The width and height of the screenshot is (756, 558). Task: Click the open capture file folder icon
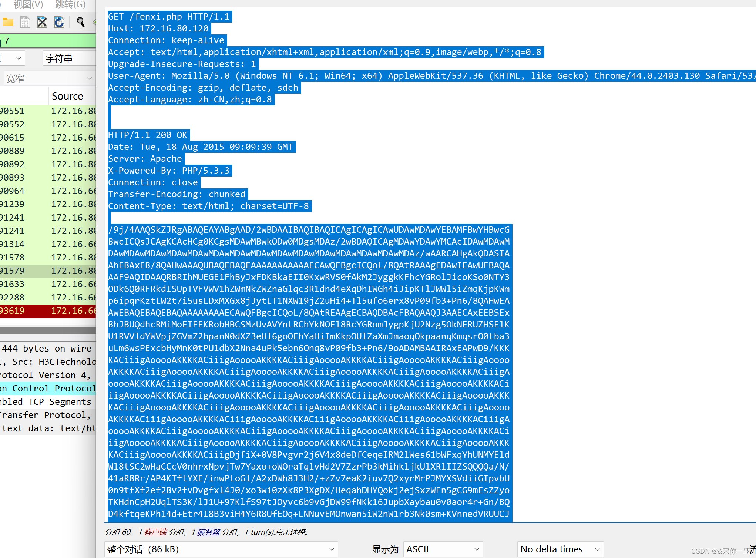click(8, 22)
